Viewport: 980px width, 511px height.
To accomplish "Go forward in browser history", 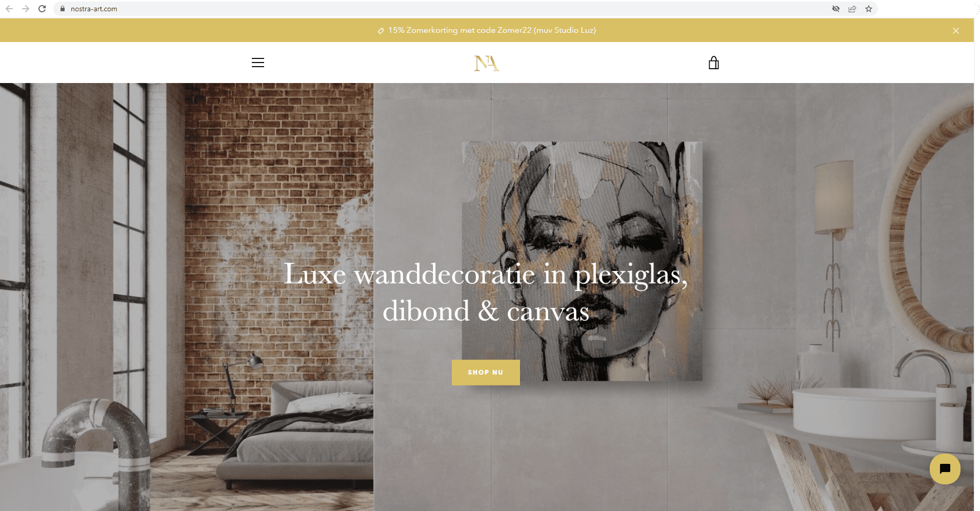I will pos(26,9).
